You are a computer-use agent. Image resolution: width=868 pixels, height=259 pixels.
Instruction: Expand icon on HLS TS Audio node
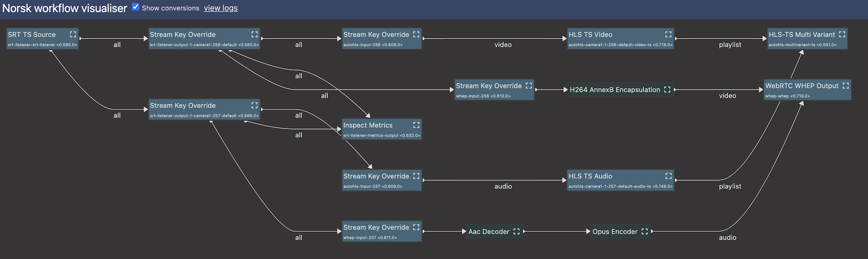click(x=668, y=176)
